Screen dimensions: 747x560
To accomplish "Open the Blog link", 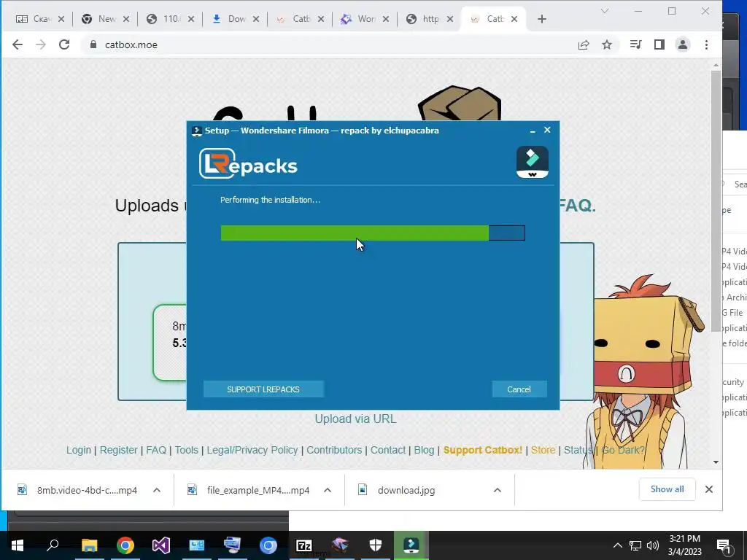I will coord(424,450).
